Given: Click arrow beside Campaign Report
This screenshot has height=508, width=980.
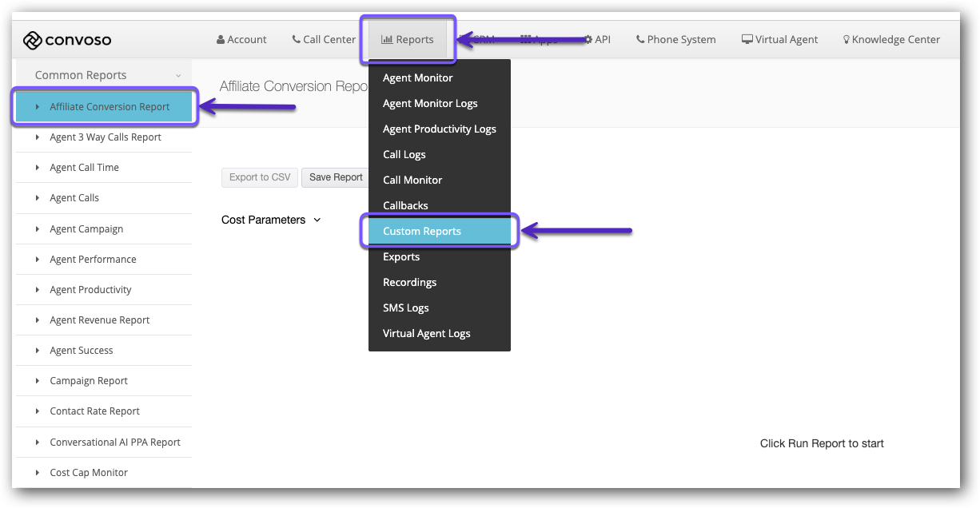Looking at the screenshot, I should point(38,381).
